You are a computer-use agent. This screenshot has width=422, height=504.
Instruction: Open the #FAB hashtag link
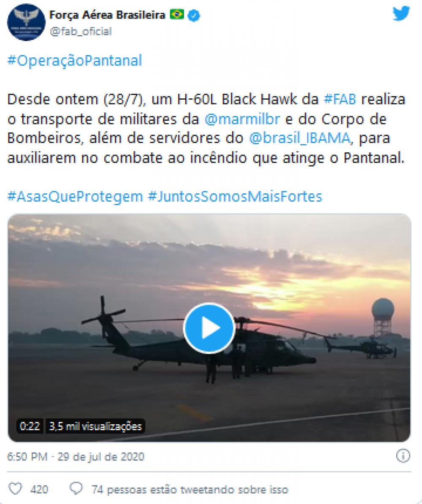[x=340, y=99]
